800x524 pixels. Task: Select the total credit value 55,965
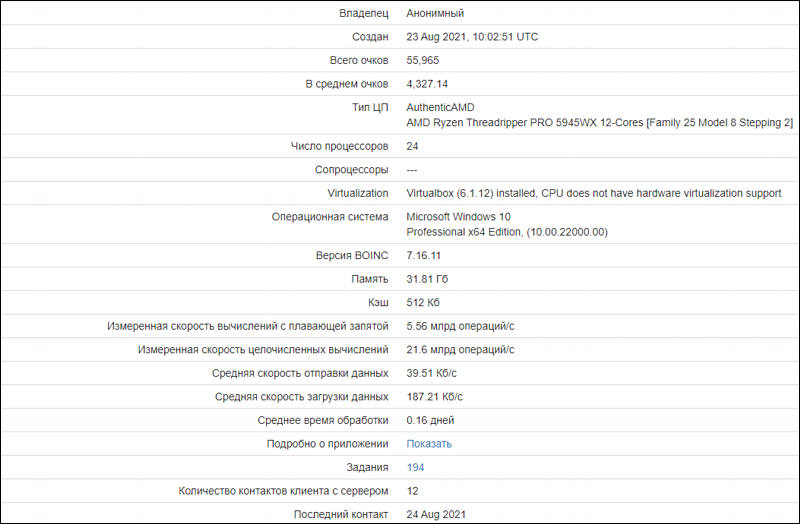pos(422,60)
